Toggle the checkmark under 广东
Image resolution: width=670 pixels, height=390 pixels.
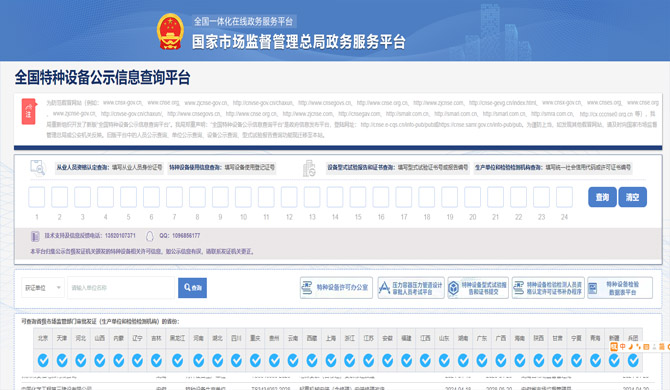point(482,361)
